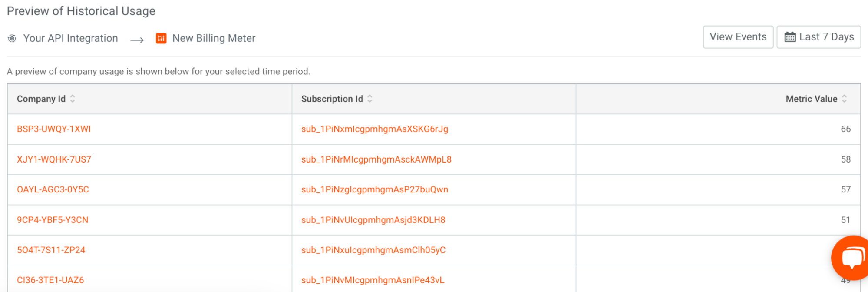This screenshot has width=868, height=292.
Task: Click the New Billing Meter label
Action: [x=214, y=39]
